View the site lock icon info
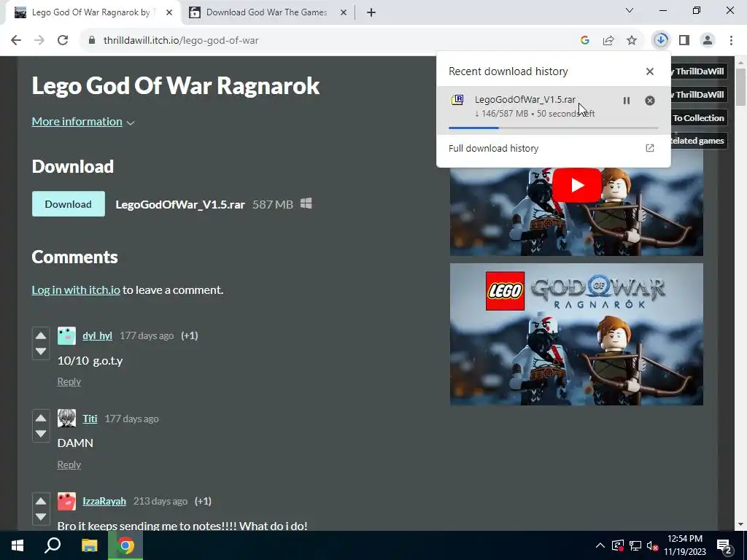 (92, 41)
